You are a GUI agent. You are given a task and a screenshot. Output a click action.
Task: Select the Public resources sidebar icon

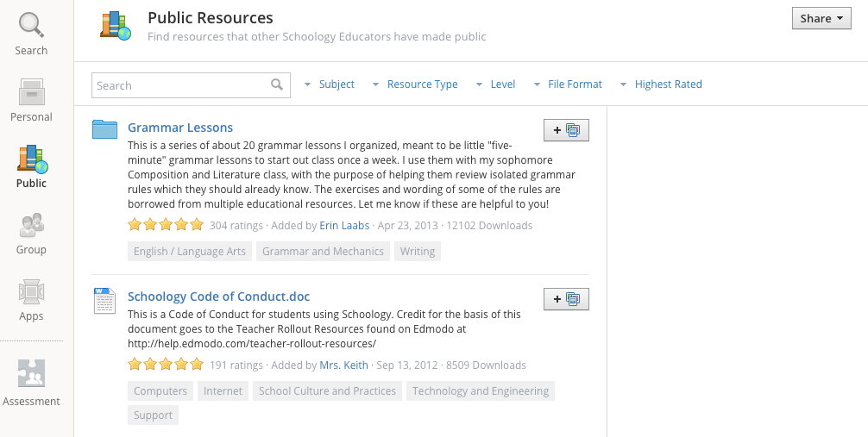click(x=32, y=159)
